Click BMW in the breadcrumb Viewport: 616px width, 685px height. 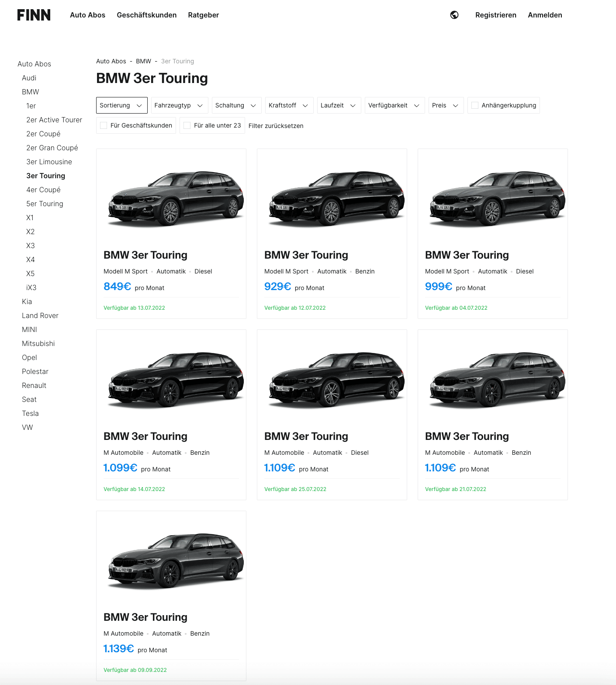point(143,61)
